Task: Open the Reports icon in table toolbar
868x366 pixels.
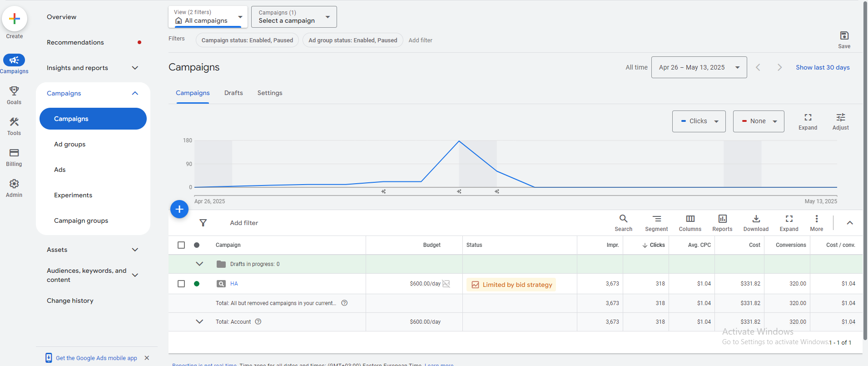Action: 722,219
